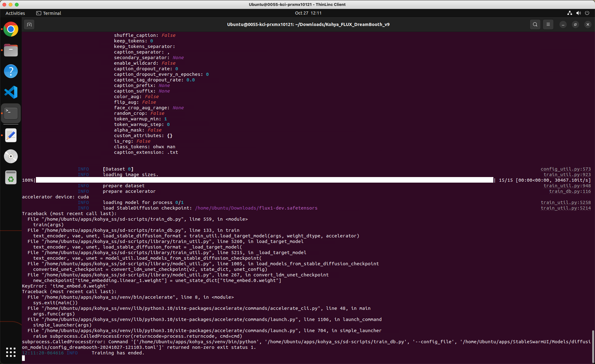Viewport: 595px width, 364px height.
Task: Open the Text Editor dock icon
Action: pyautogui.click(x=11, y=135)
